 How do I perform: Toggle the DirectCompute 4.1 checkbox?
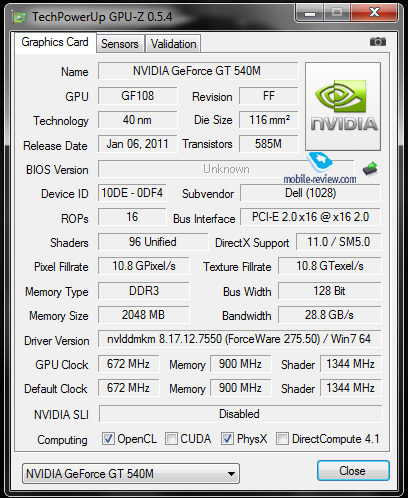tap(282, 439)
